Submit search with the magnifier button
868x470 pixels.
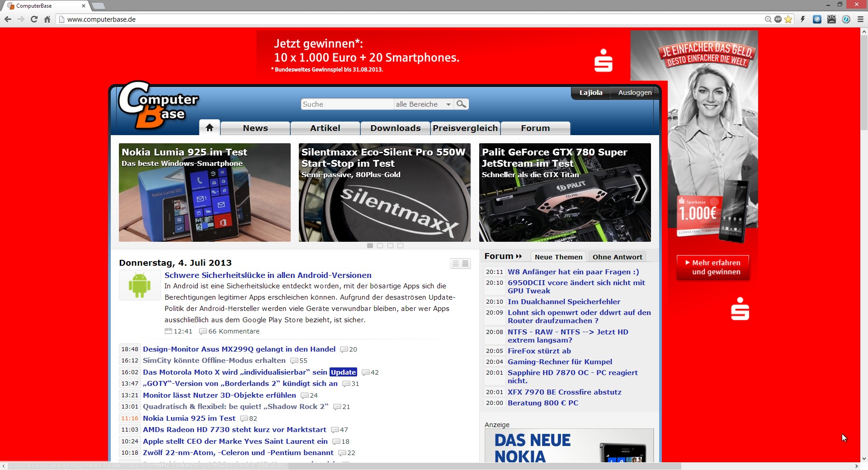(x=461, y=104)
